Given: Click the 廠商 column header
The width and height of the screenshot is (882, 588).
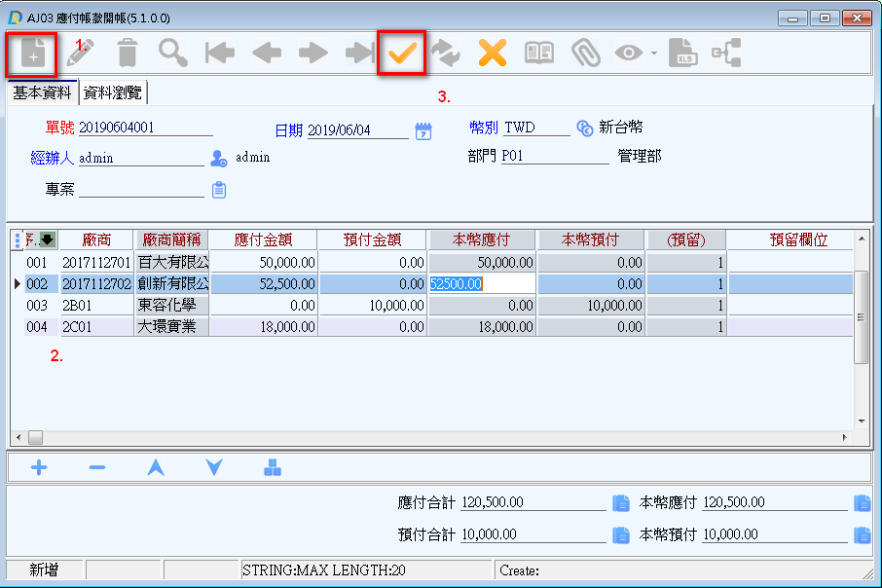Looking at the screenshot, I should pos(96,239).
